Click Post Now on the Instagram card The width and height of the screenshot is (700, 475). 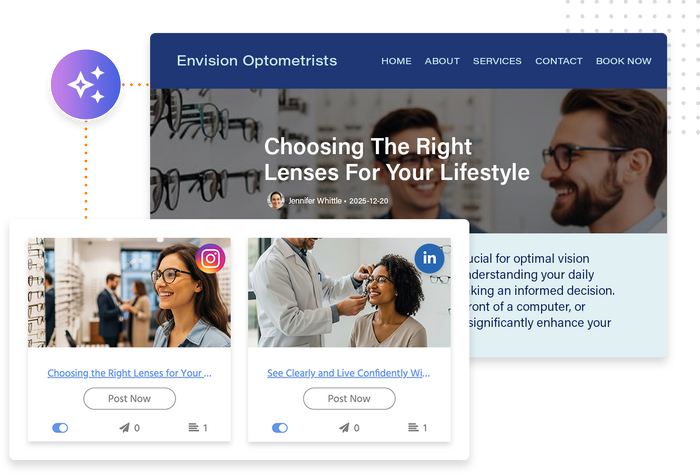click(129, 398)
